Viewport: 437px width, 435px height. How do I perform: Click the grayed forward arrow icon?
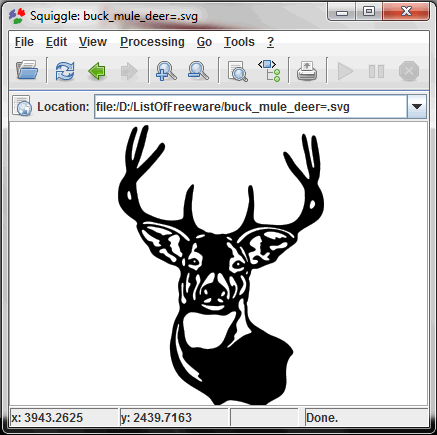129,71
